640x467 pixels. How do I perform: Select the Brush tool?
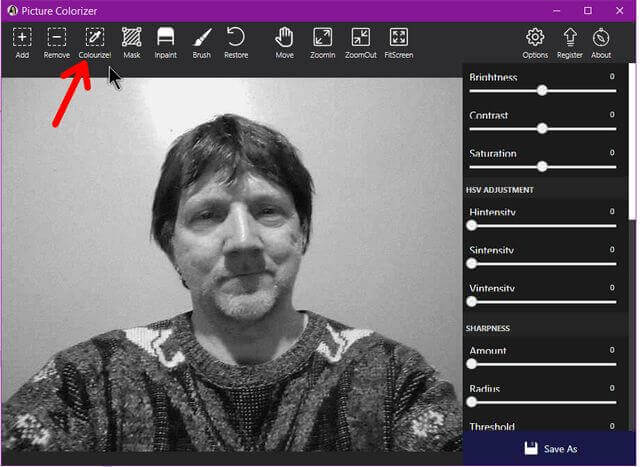click(201, 38)
